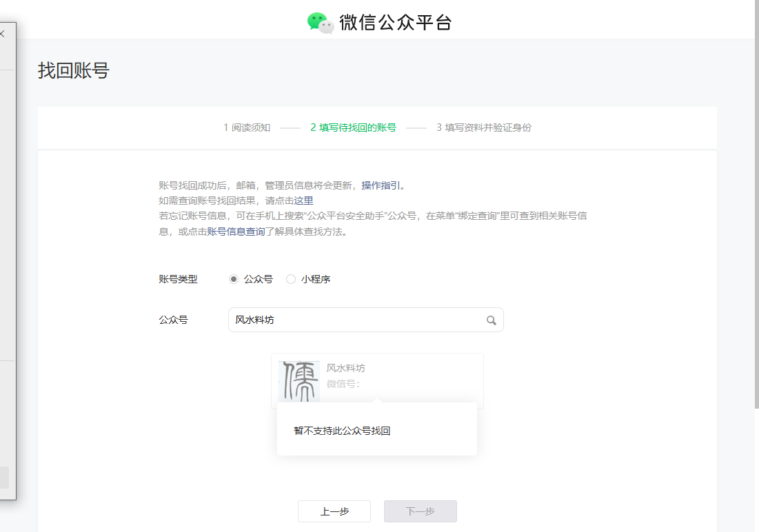Select step 2 填写待找回的账号

[x=353, y=127]
